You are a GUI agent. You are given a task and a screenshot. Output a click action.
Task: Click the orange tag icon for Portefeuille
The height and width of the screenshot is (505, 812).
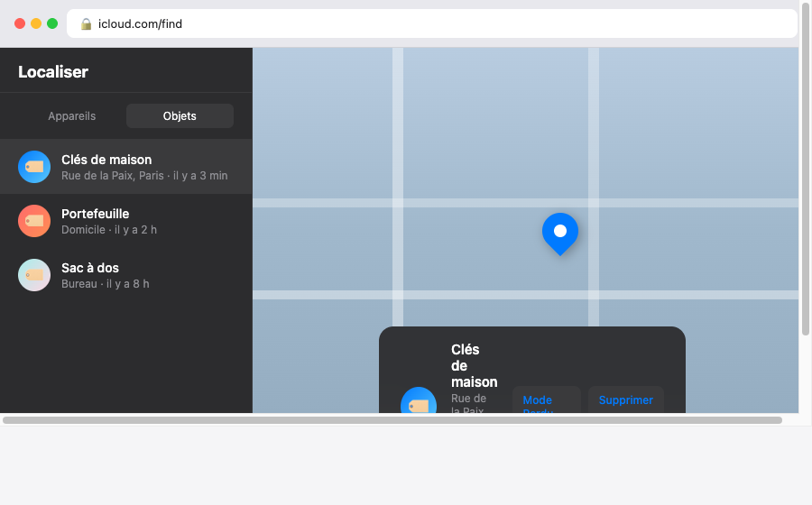pyautogui.click(x=34, y=221)
